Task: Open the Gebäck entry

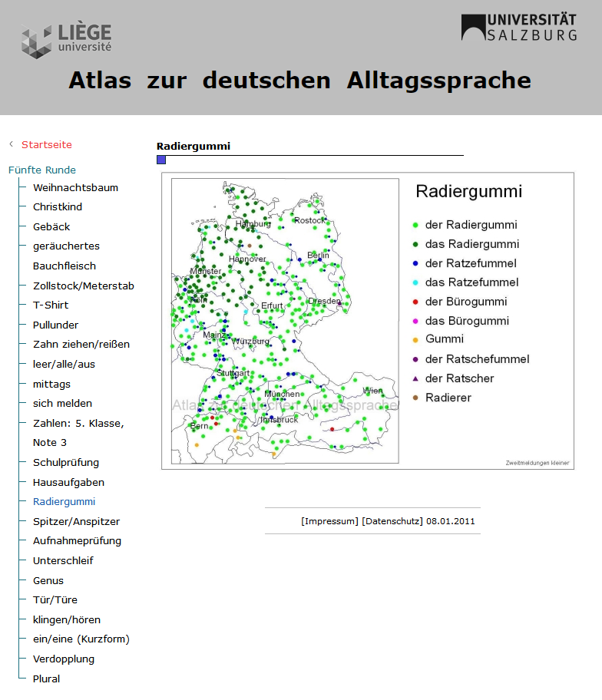Action: click(51, 226)
